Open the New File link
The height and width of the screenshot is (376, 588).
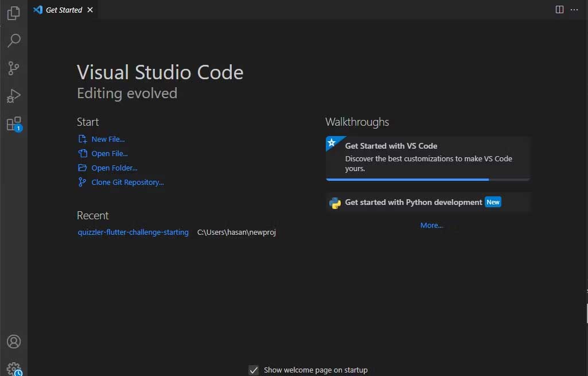coord(108,139)
